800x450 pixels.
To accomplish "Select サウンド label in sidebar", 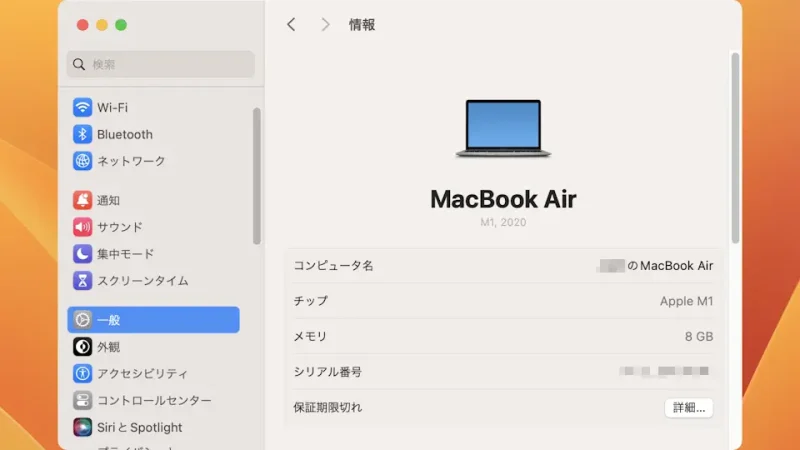I will click(120, 227).
